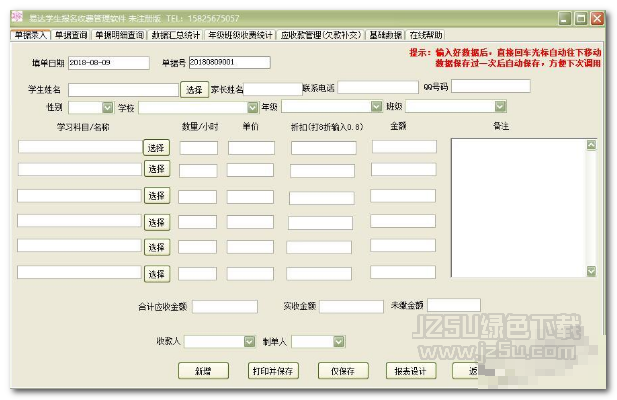The height and width of the screenshot is (400, 617).
Task: Click 选择 button in first subject row
Action: tap(157, 147)
